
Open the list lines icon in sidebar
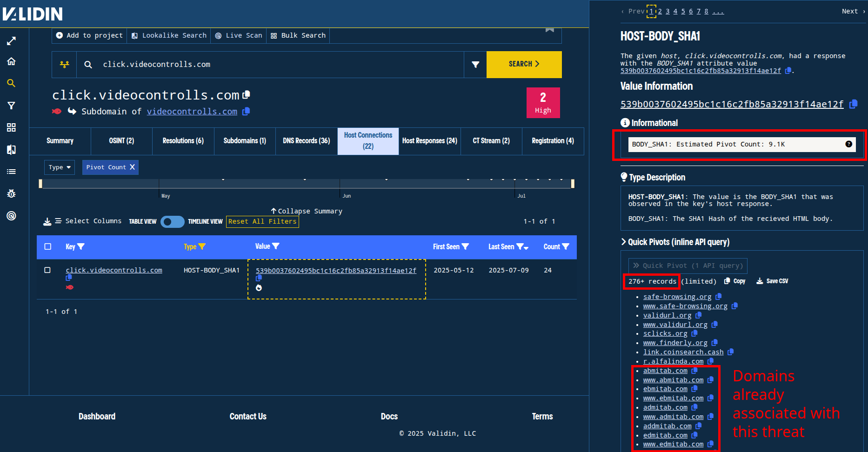pos(12,172)
